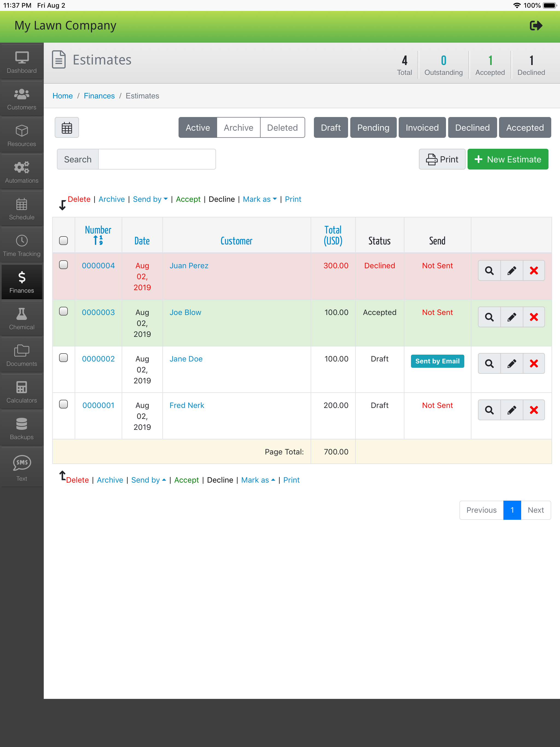Delete estimate 0000001 with red X

pyautogui.click(x=534, y=410)
